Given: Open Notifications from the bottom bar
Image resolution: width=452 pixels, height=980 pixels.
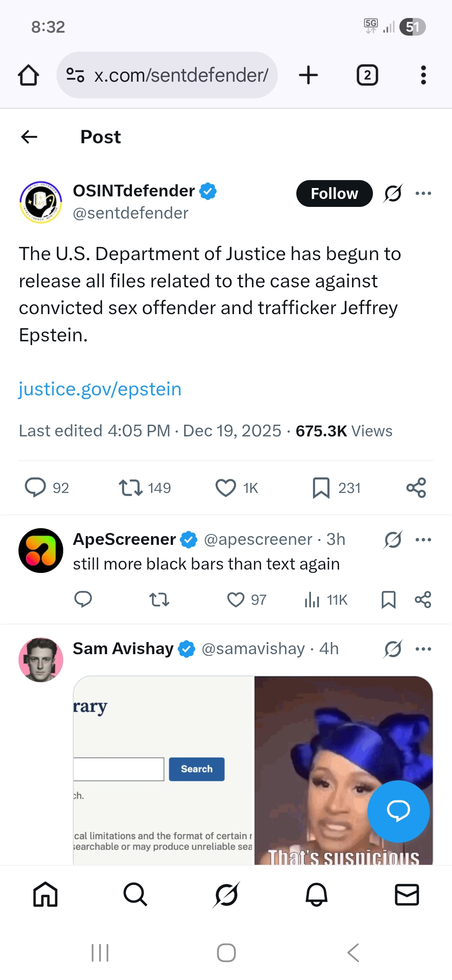Looking at the screenshot, I should [316, 895].
